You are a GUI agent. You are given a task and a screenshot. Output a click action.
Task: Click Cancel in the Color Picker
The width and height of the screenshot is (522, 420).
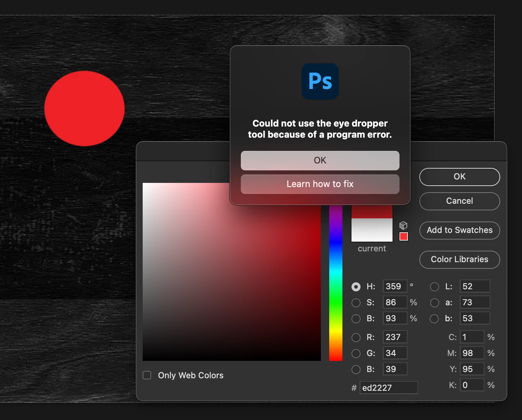pyautogui.click(x=460, y=201)
